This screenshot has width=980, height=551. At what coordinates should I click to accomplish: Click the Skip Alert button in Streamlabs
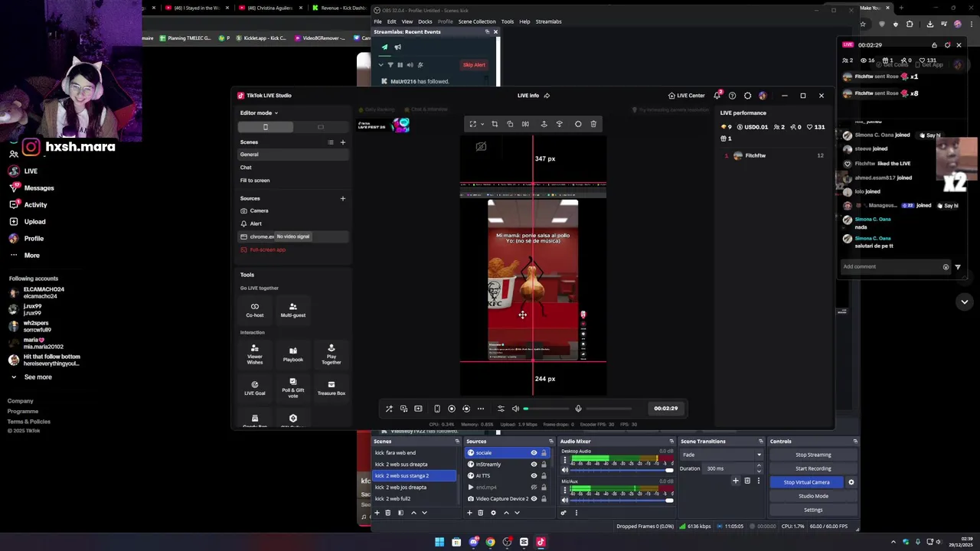tap(474, 65)
